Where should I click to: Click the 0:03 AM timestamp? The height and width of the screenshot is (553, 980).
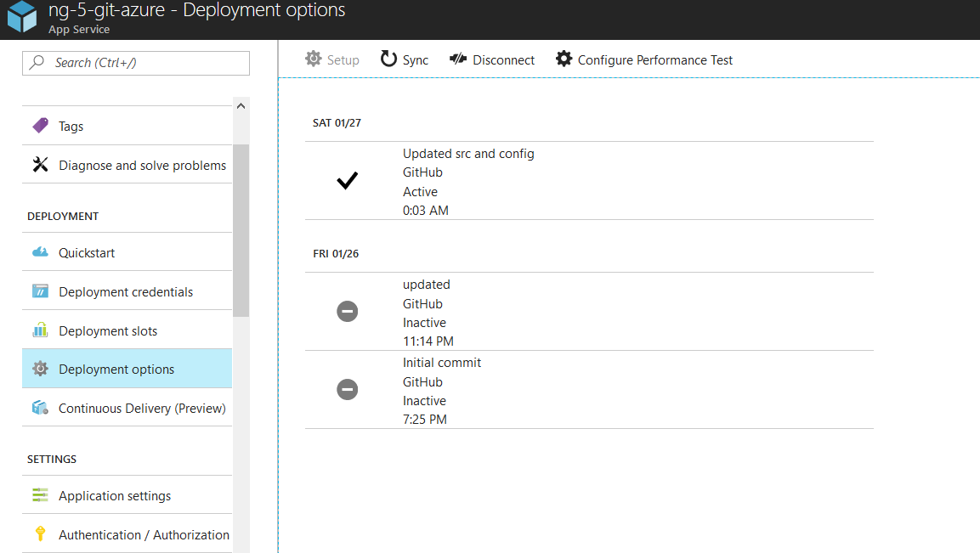point(426,211)
